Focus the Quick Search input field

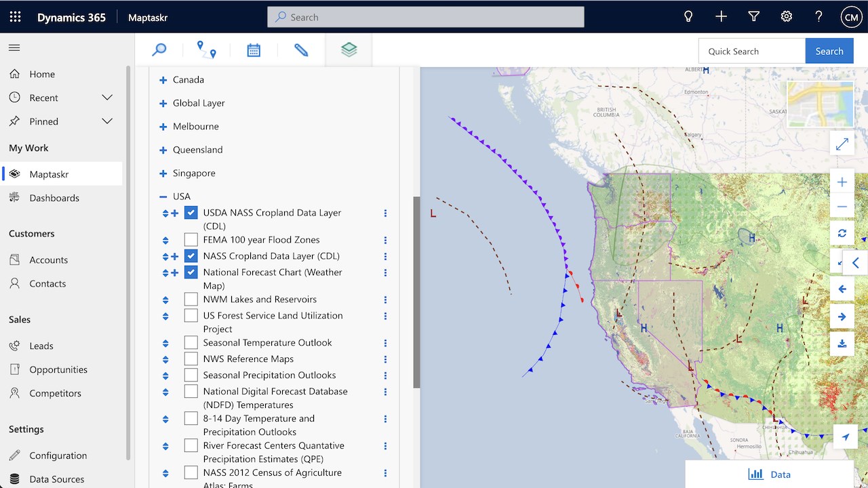[752, 51]
